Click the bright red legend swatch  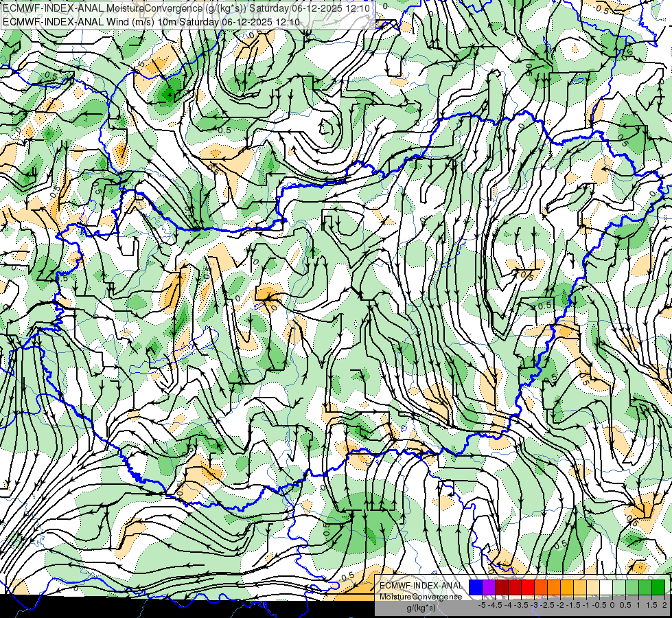pos(528,587)
